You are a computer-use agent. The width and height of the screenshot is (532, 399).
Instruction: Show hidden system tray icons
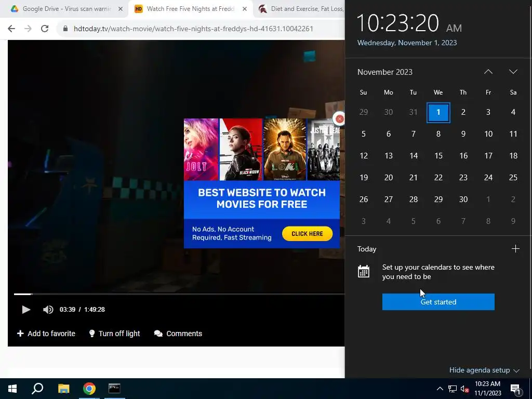click(440, 389)
